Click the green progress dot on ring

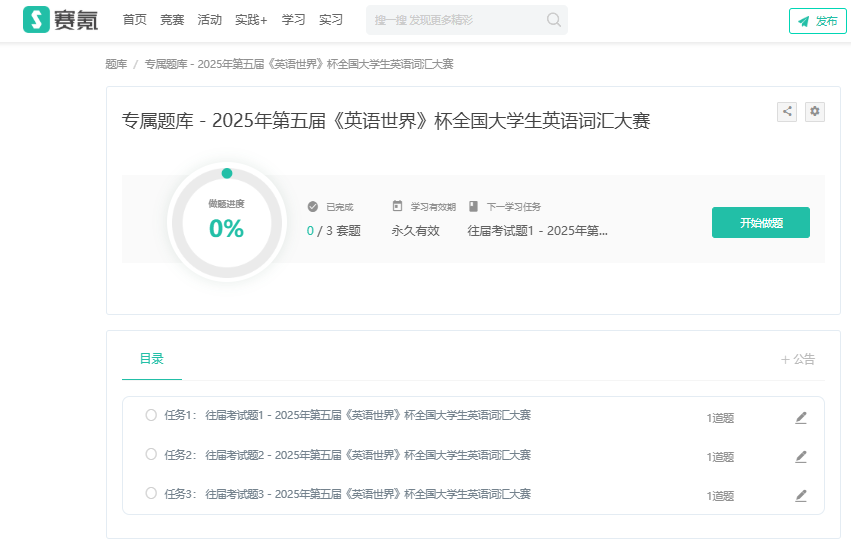coord(227,173)
